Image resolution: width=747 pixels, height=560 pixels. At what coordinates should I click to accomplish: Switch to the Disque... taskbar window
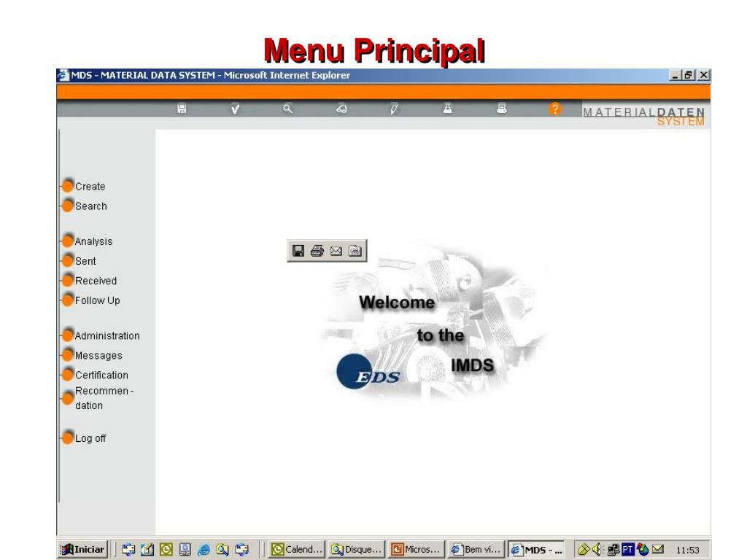(x=357, y=549)
